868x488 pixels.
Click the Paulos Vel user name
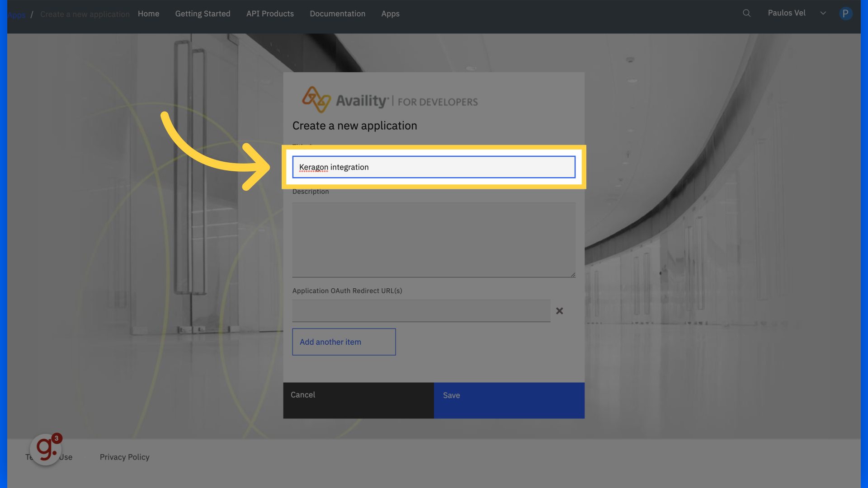click(x=786, y=13)
